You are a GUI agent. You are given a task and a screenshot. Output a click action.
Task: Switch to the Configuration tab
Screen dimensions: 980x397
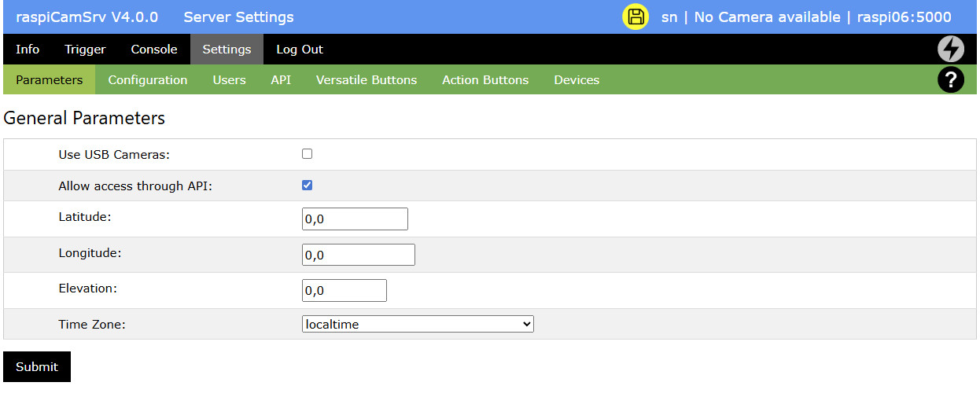[148, 80]
